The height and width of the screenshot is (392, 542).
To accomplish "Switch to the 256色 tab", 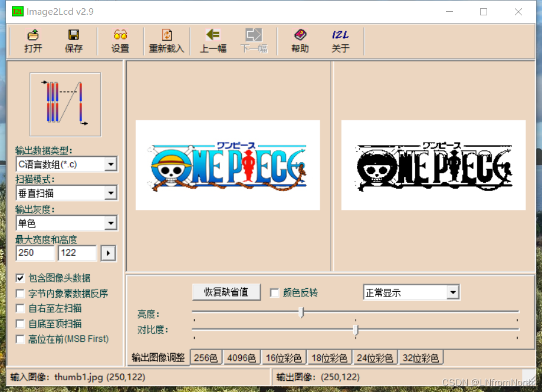I will point(206,358).
